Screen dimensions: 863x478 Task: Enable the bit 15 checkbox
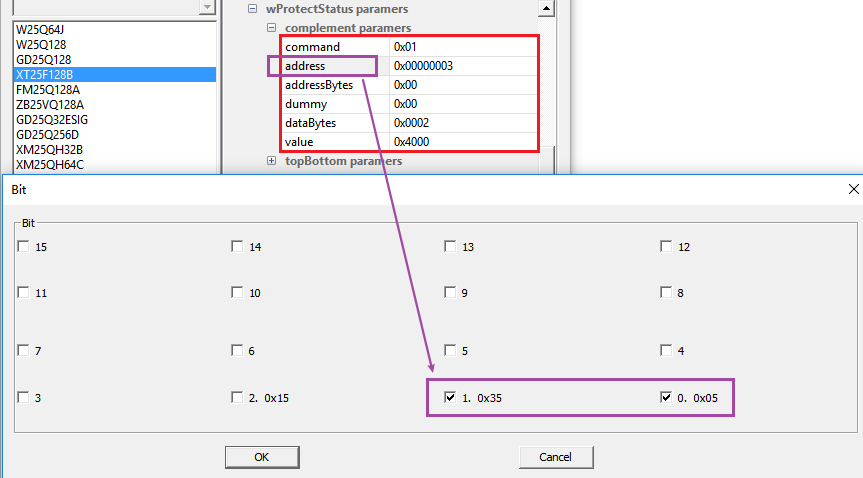pyautogui.click(x=23, y=247)
